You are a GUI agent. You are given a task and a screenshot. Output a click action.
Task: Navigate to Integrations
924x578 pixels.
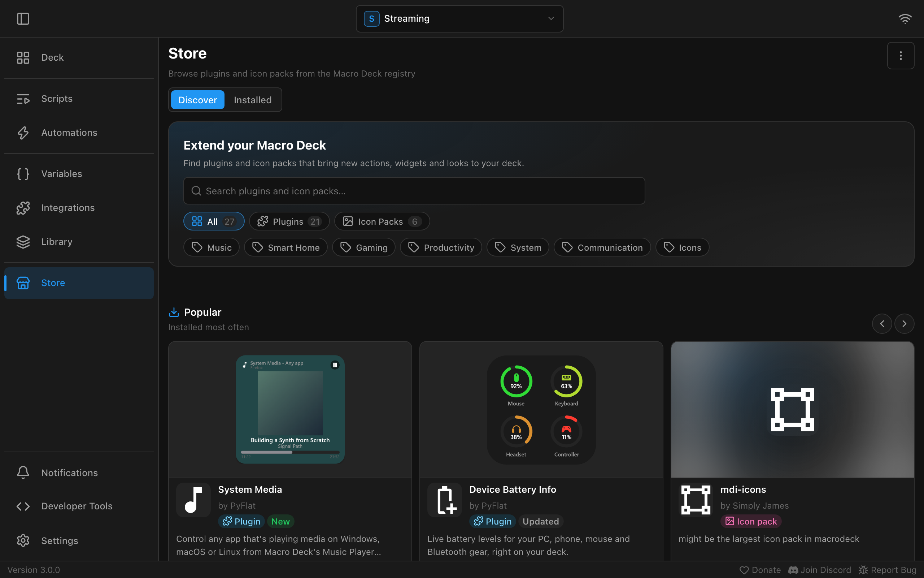(x=79, y=208)
